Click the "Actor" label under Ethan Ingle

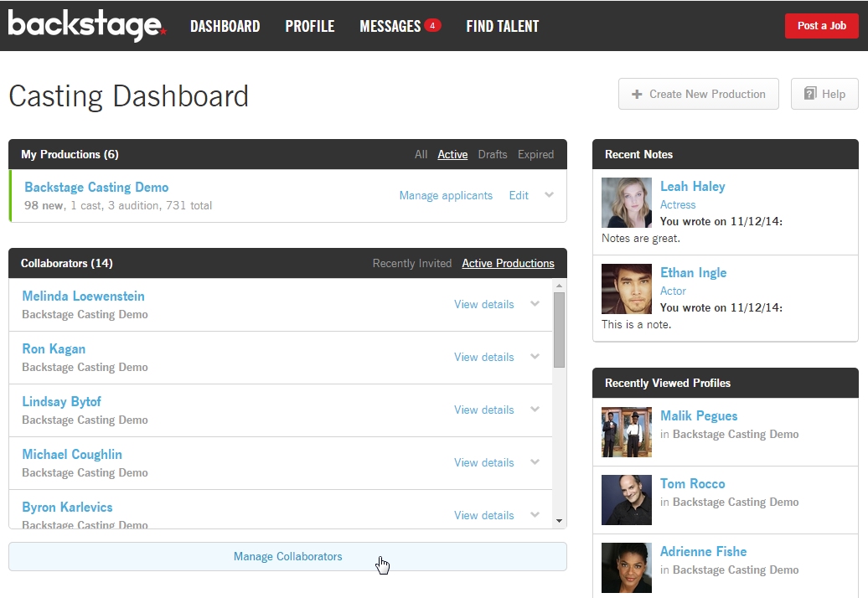click(x=673, y=291)
